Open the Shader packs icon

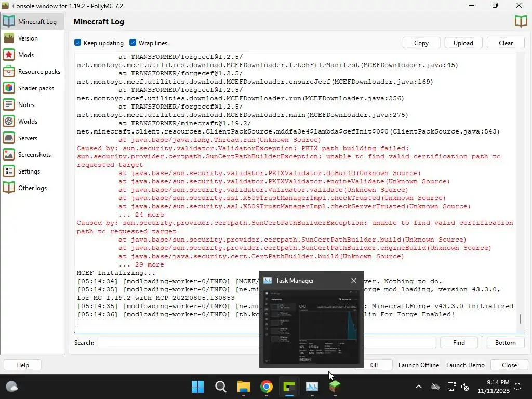point(9,88)
